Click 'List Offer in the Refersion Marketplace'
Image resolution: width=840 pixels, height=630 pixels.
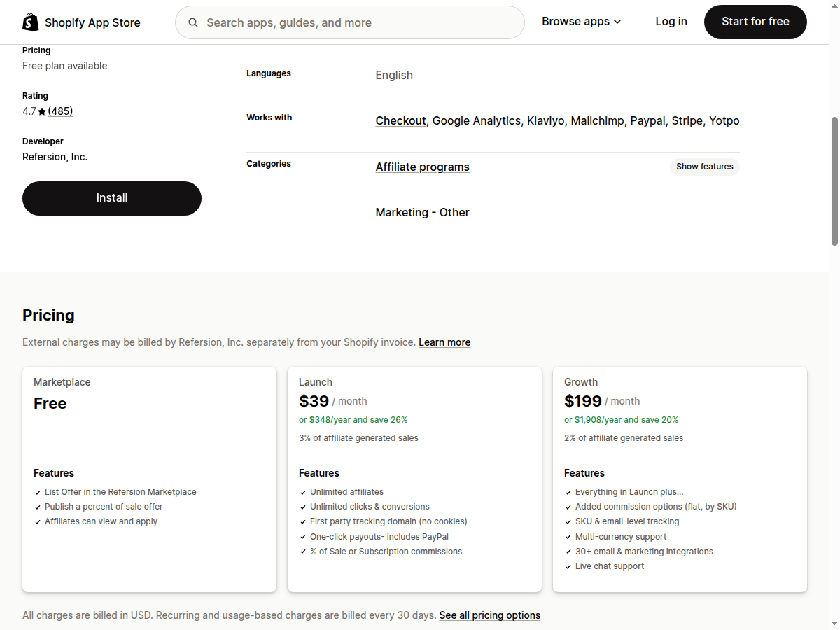point(120,492)
